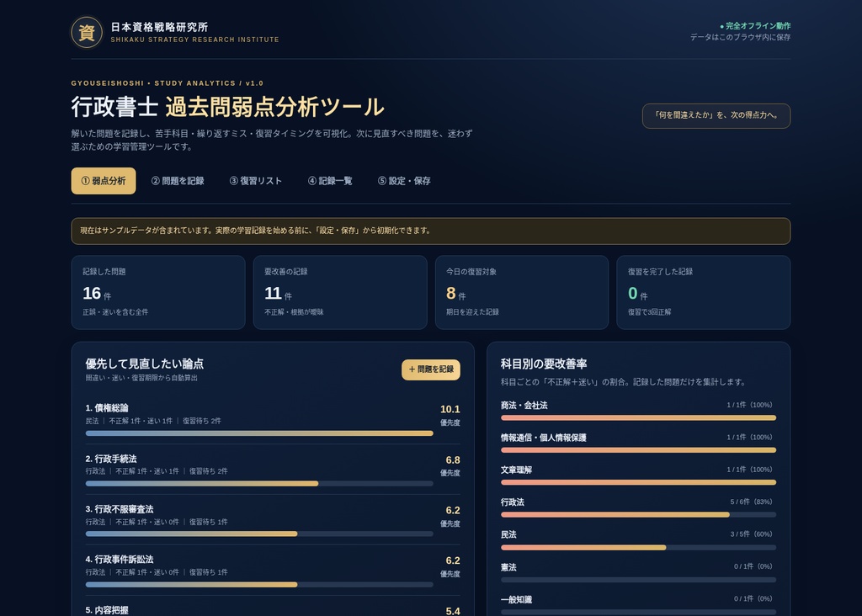
Task: Click the ＋問題を記録 button
Action: tap(431, 369)
